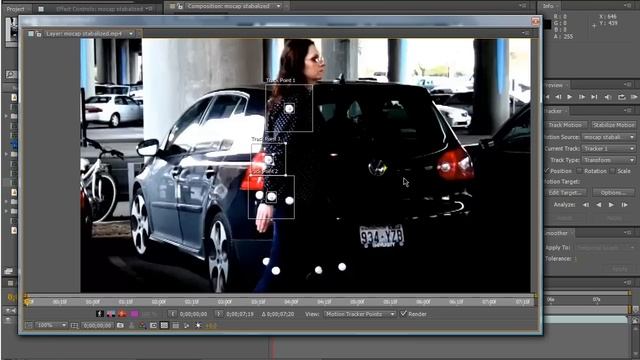Click the current time field 0;00;00;00 at bottom left
The width and height of the screenshot is (640, 360).
pos(97,325)
